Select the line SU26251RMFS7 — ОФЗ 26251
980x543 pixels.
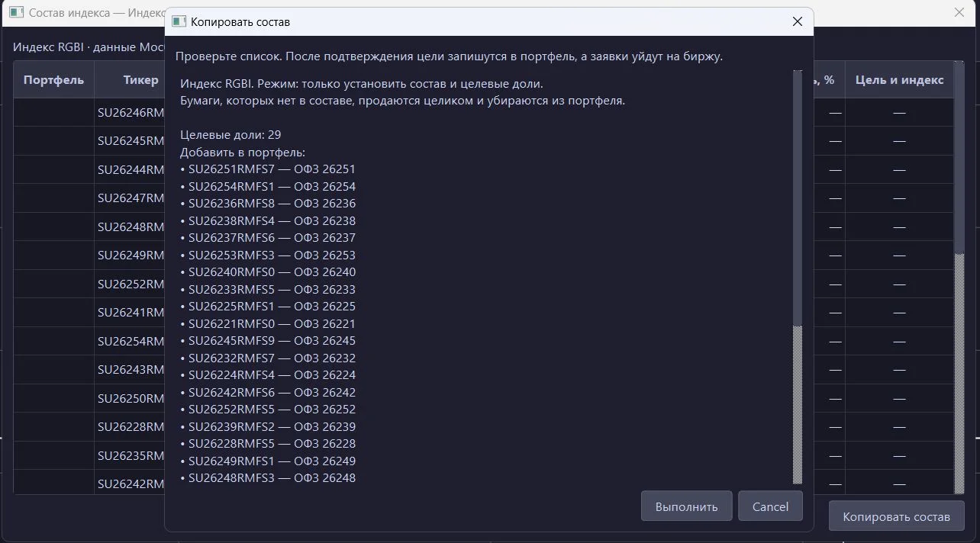click(x=268, y=169)
